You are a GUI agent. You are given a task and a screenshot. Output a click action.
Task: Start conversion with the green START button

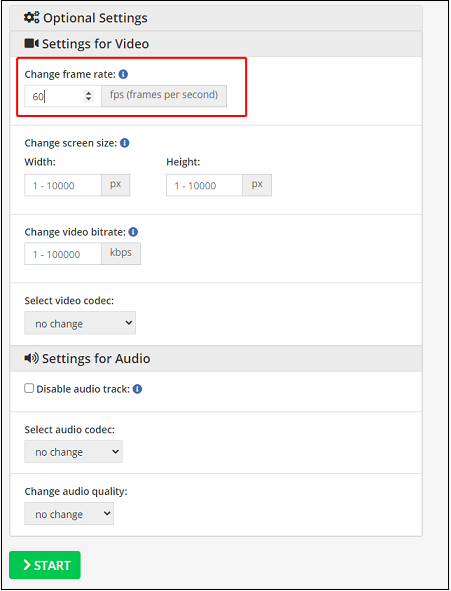pos(45,565)
